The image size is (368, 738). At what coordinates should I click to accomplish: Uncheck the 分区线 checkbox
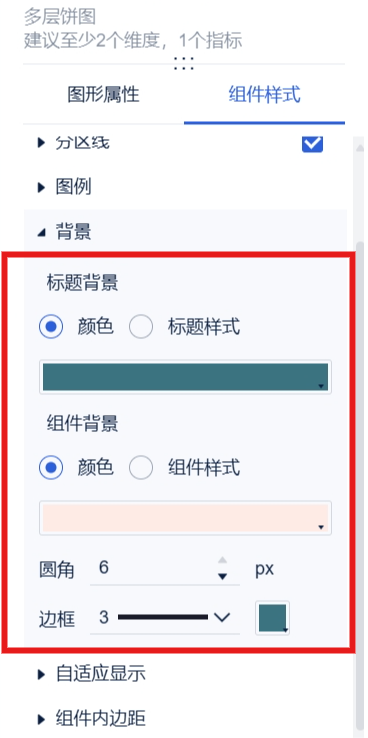click(x=312, y=144)
